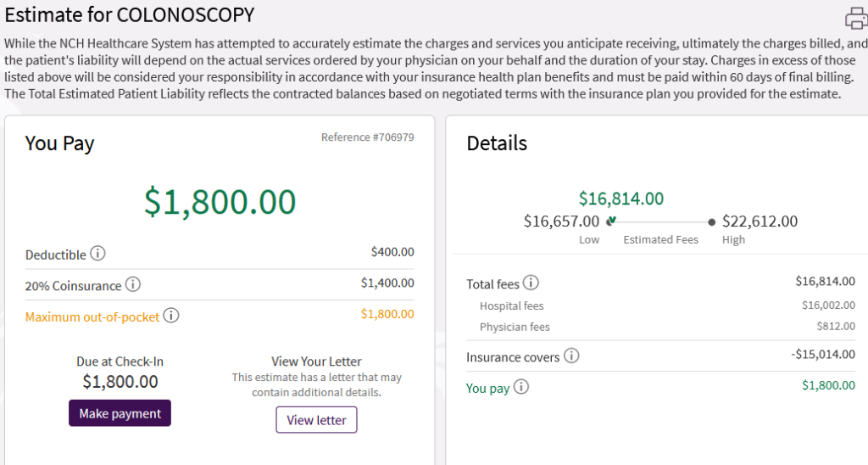
Task: Click the Estimate for COLONOSCOPY title
Action: 130,14
